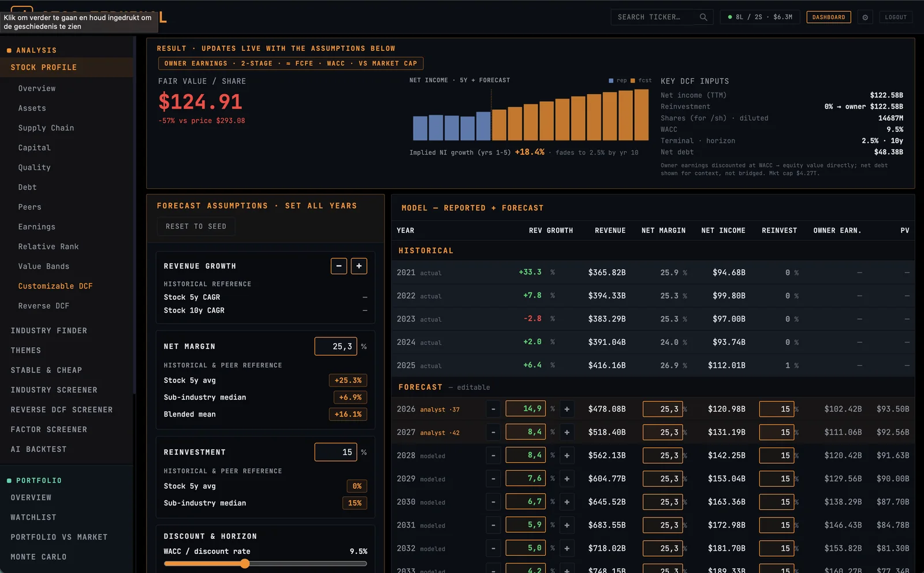Click Reset to Seed button
The image size is (924, 573).
pos(196,226)
